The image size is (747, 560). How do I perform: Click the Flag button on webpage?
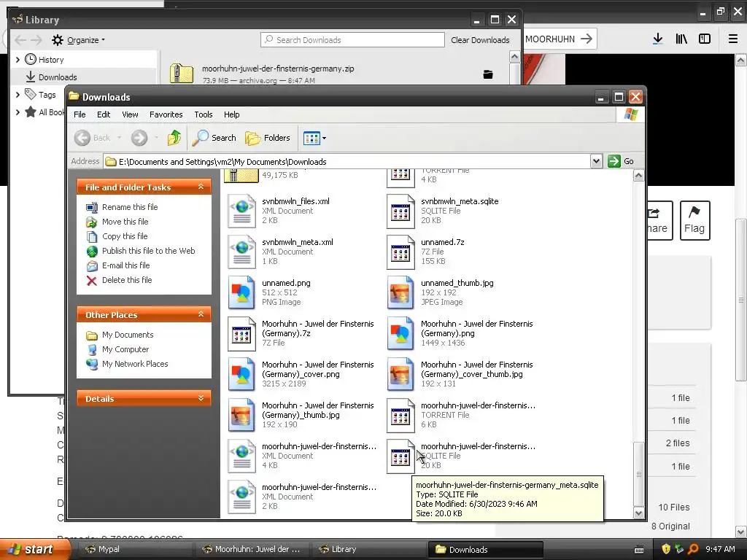click(x=694, y=220)
